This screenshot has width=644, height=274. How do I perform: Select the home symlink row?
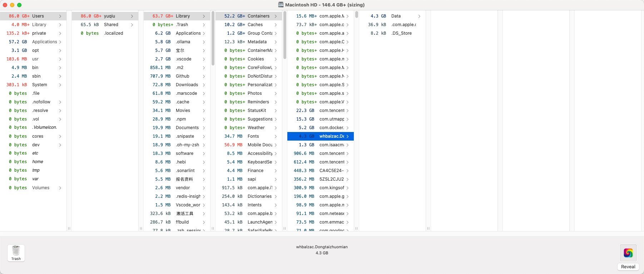tap(33, 162)
